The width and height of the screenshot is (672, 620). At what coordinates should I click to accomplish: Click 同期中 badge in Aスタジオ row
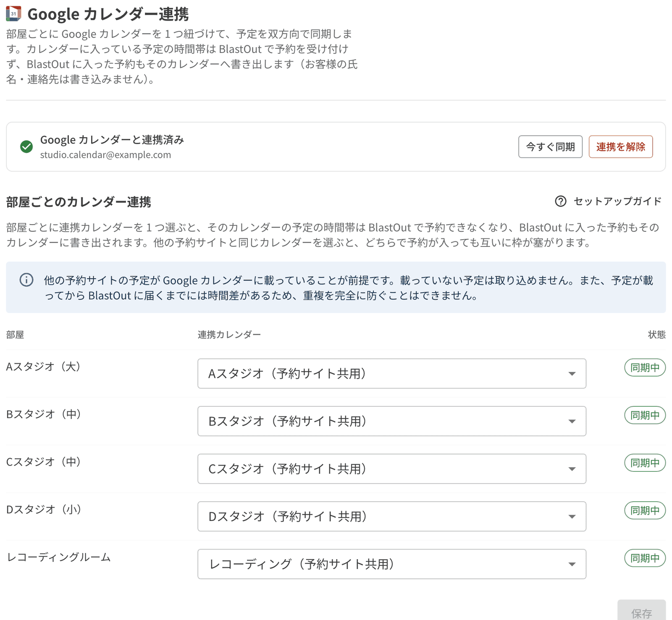click(x=645, y=368)
